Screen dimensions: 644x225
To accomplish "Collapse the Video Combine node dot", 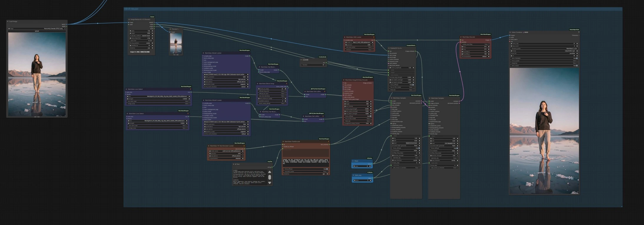I will (x=510, y=32).
